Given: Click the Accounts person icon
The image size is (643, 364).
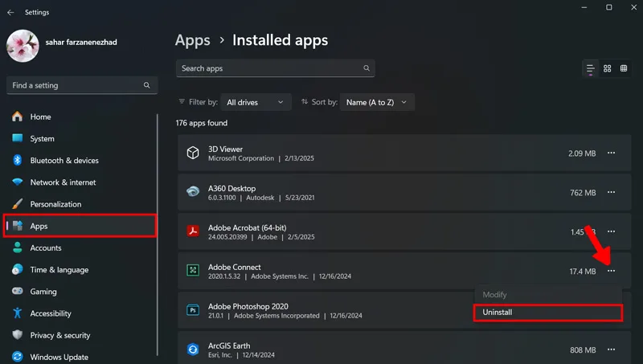Looking at the screenshot, I should [17, 247].
